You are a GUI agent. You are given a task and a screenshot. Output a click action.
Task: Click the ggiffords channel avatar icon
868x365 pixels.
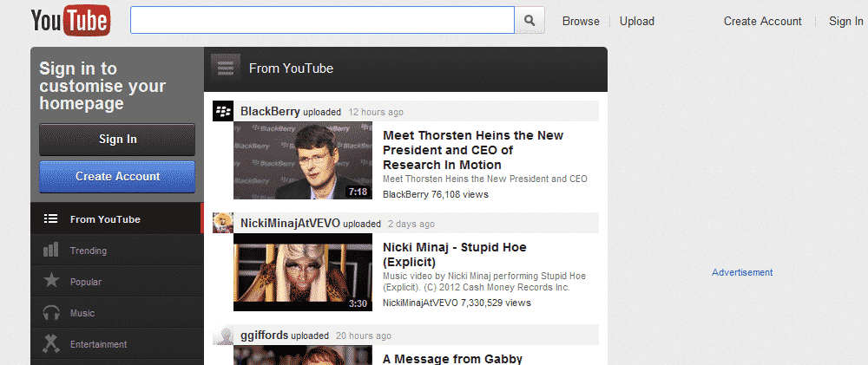click(223, 336)
